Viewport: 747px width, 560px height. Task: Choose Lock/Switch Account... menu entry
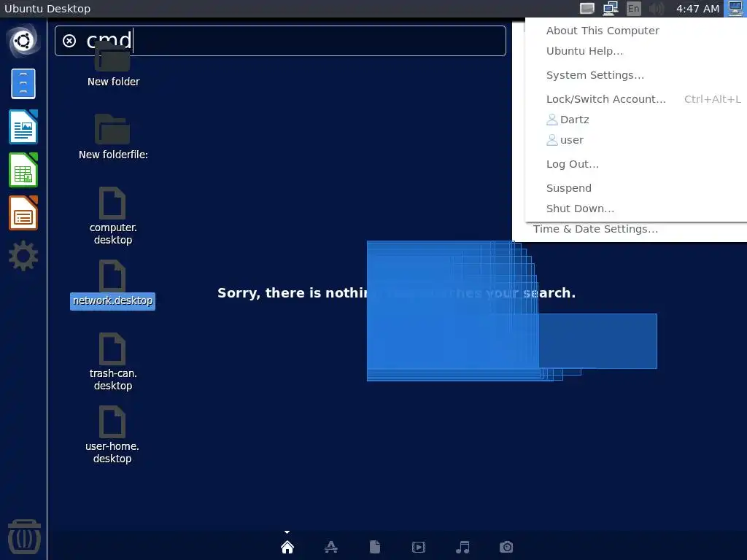coord(606,99)
